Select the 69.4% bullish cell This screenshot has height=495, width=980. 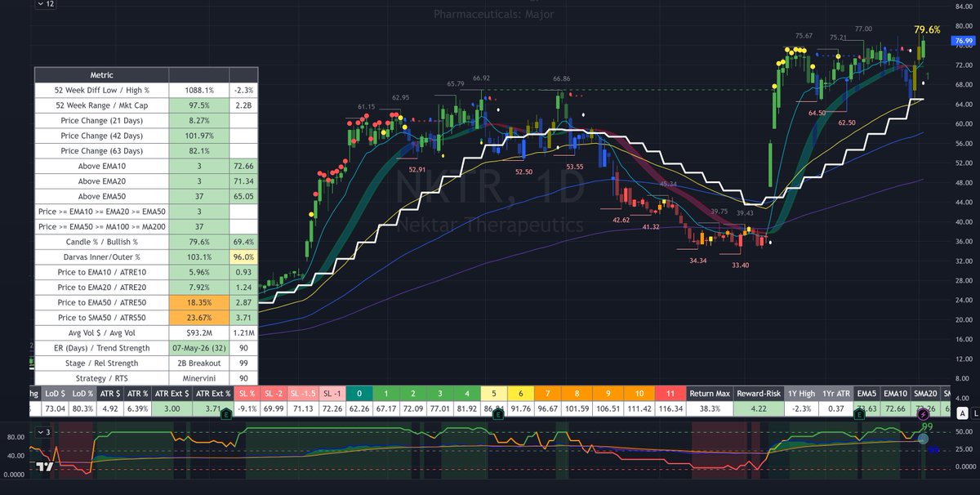243,242
